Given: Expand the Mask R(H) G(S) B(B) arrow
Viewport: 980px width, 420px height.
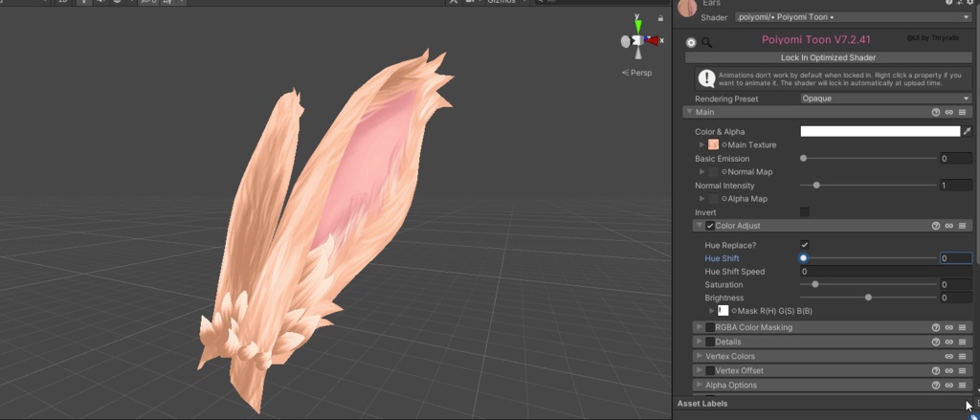Looking at the screenshot, I should pos(712,311).
